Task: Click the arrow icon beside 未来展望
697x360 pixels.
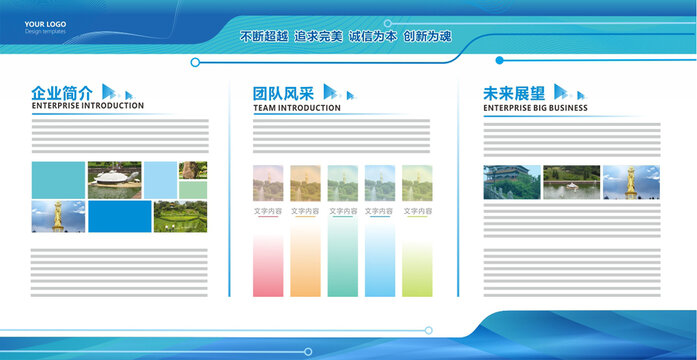Action: 569,92
